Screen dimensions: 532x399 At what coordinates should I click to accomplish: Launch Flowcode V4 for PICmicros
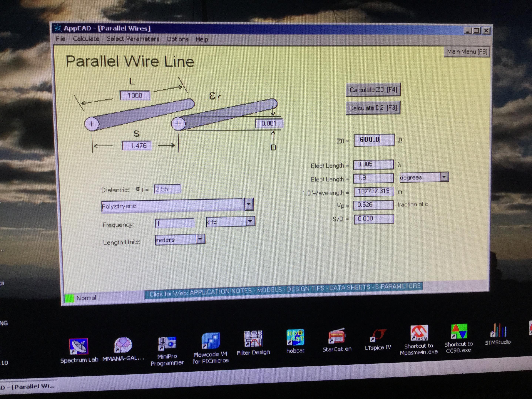pos(210,348)
